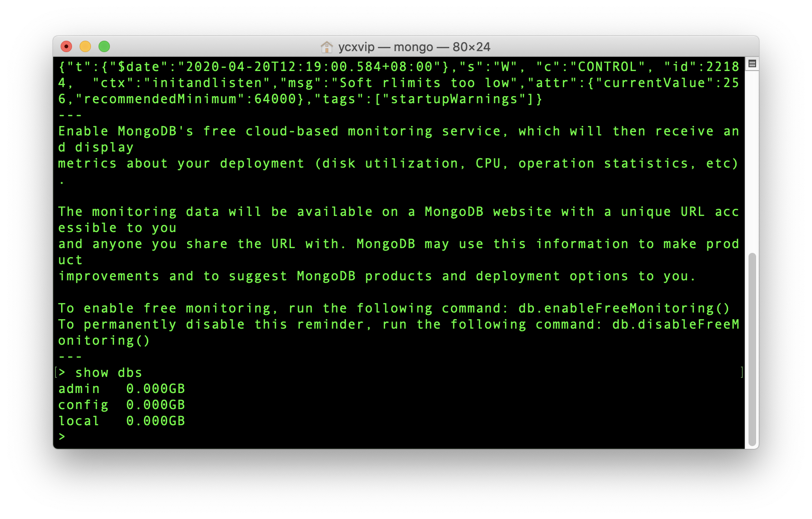Click the 'startupWarnings' tag text
812x519 pixels.
coord(454,99)
